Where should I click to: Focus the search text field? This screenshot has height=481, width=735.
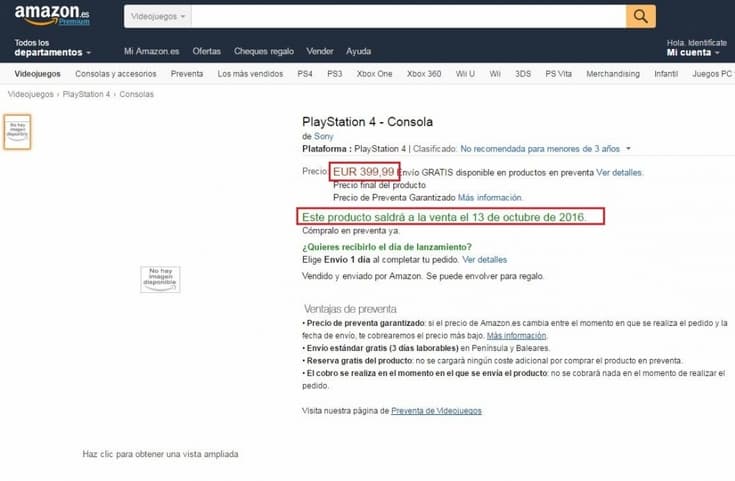coord(408,16)
